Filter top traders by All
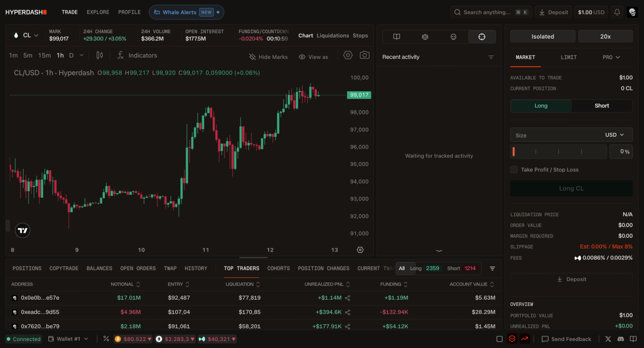This screenshot has width=644, height=348. click(x=401, y=269)
